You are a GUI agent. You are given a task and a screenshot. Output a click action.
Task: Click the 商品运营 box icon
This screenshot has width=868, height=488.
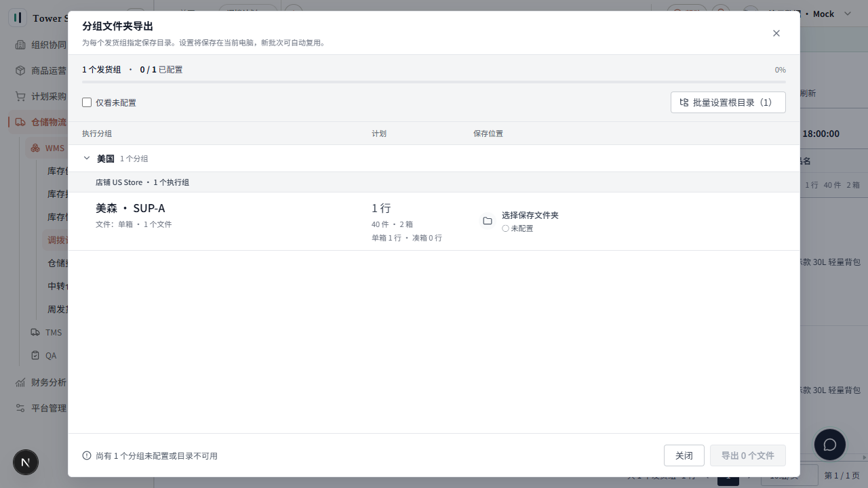[x=20, y=70]
